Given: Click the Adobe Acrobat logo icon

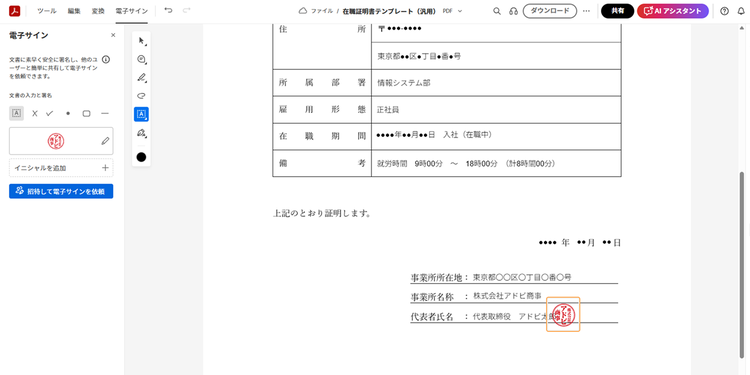Looking at the screenshot, I should tap(14, 11).
